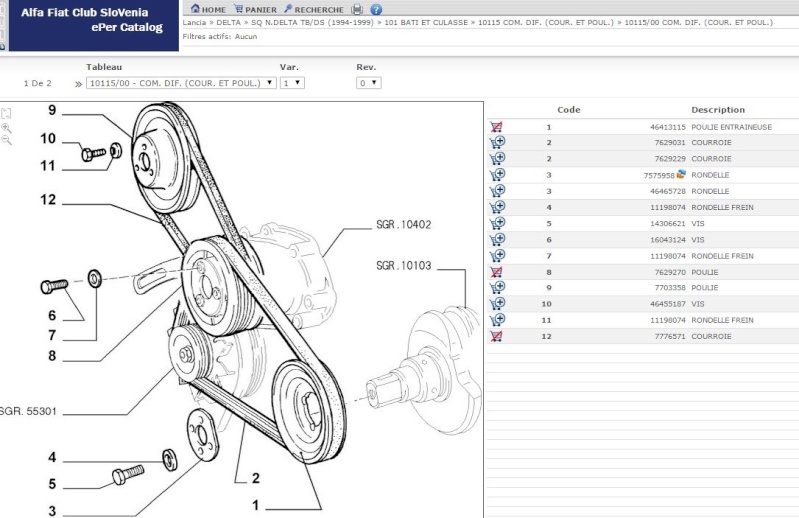Open the Var. dropdown
Image resolution: width=799 pixels, height=518 pixels.
pos(292,83)
